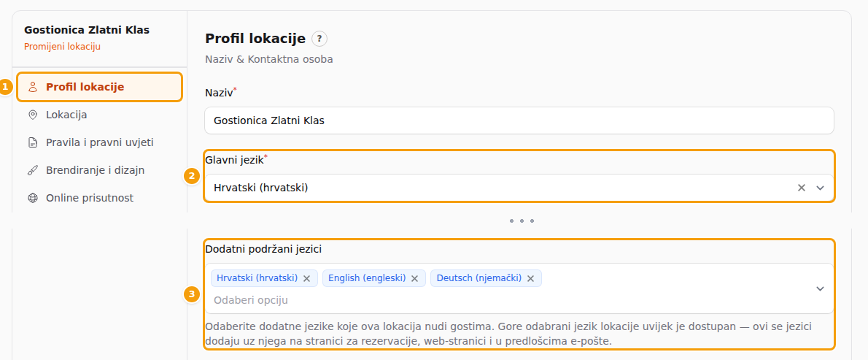Screen dimensions: 868x360
Task: Click the brush icon for Brendiranje i dizajn
Action: pos(33,170)
